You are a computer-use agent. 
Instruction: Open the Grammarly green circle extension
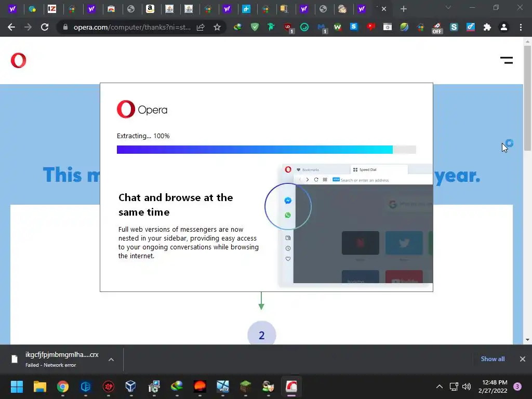[x=304, y=27]
